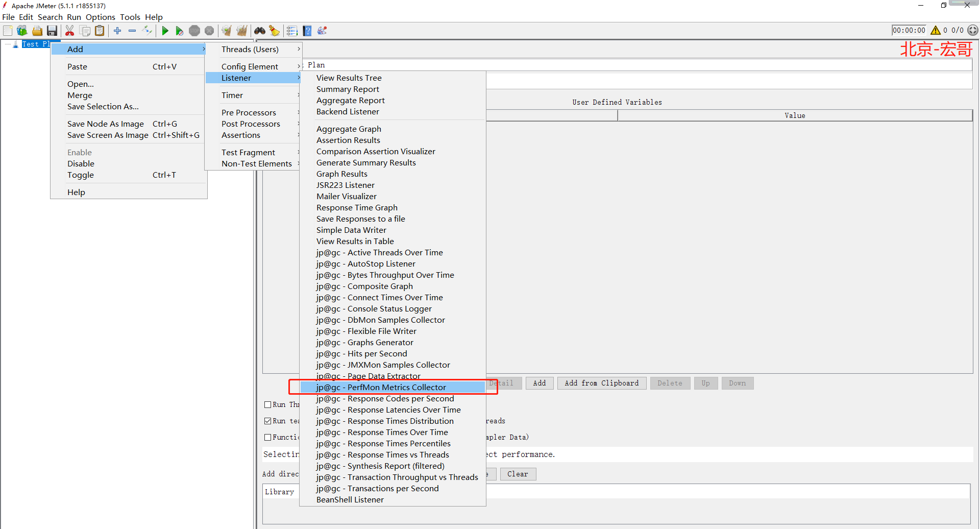Toggle Run Thread Groups consecutively checkbox
This screenshot has height=529, width=980.
click(267, 404)
